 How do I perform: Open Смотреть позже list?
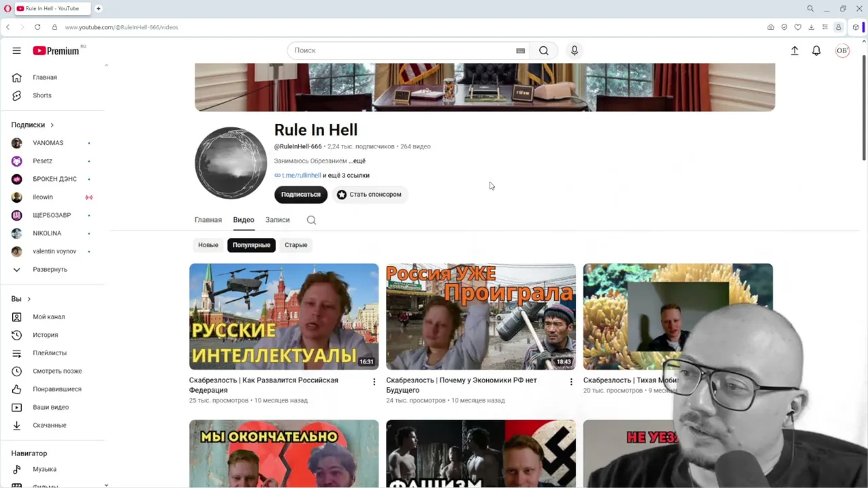pos(57,371)
